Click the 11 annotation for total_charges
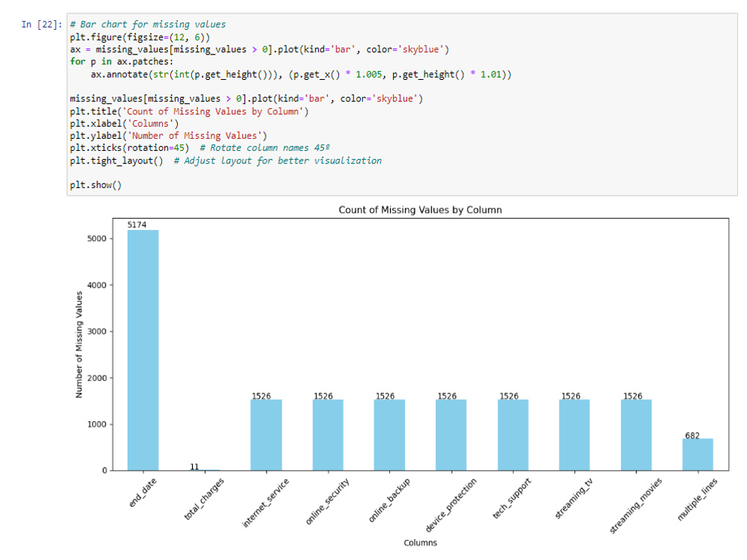Viewport: 747px width, 560px height. (x=194, y=467)
